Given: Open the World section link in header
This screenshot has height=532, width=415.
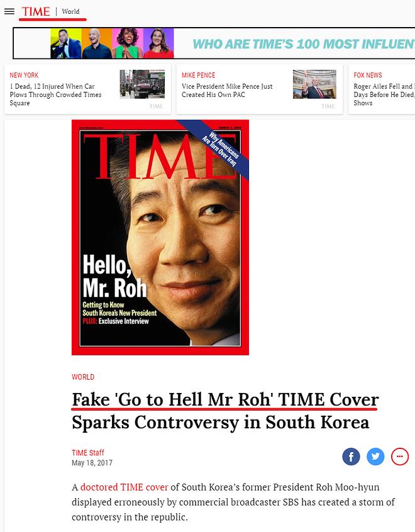Looking at the screenshot, I should click(x=70, y=11).
